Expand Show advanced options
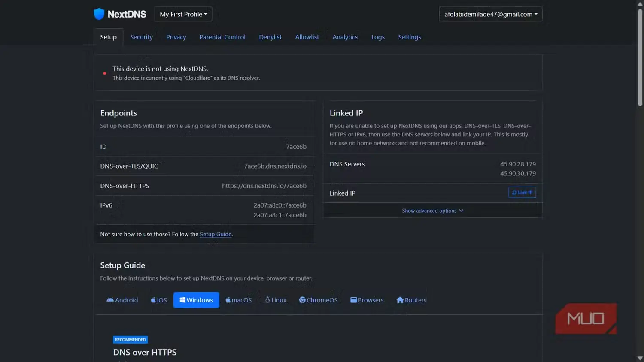This screenshot has height=362, width=644. coord(432,211)
